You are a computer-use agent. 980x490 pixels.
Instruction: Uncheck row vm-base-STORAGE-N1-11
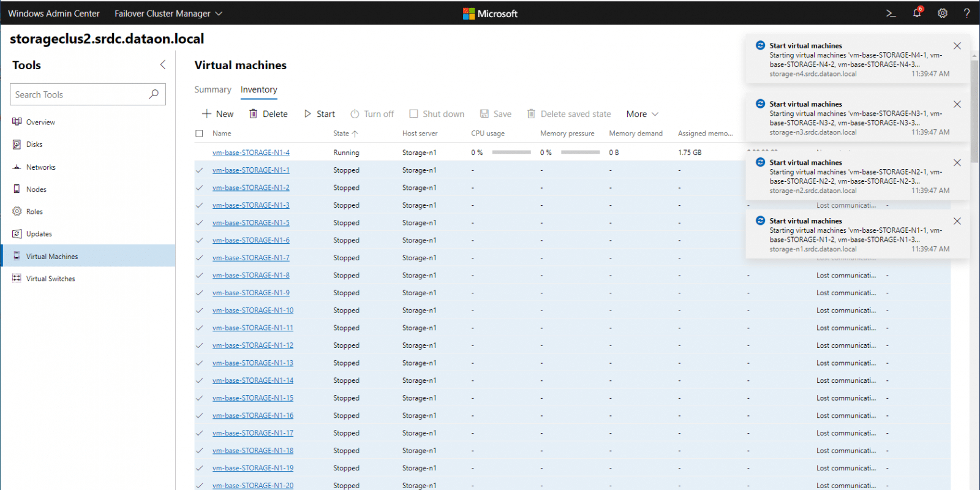(x=199, y=328)
